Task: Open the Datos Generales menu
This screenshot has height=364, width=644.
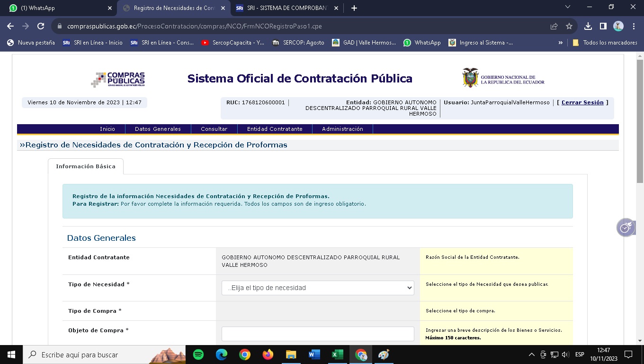Action: point(158,129)
